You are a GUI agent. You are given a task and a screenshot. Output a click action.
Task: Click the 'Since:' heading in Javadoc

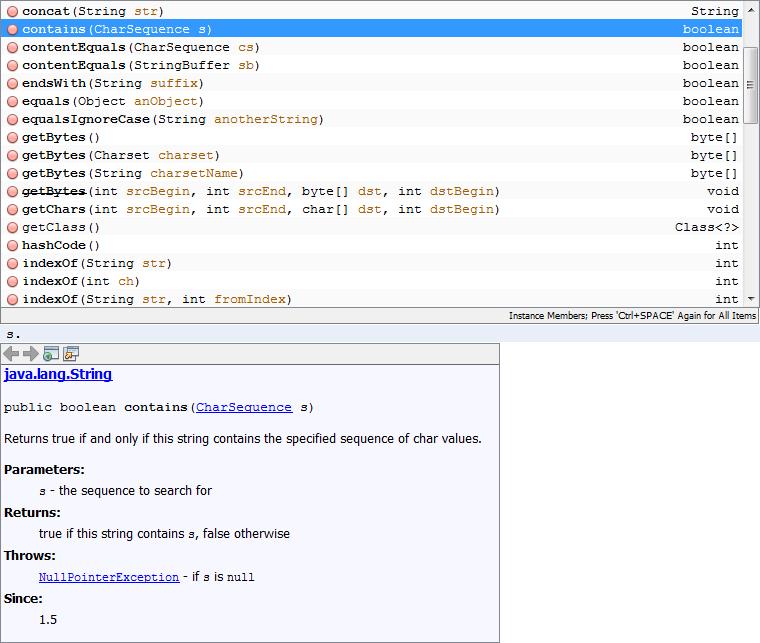23,598
